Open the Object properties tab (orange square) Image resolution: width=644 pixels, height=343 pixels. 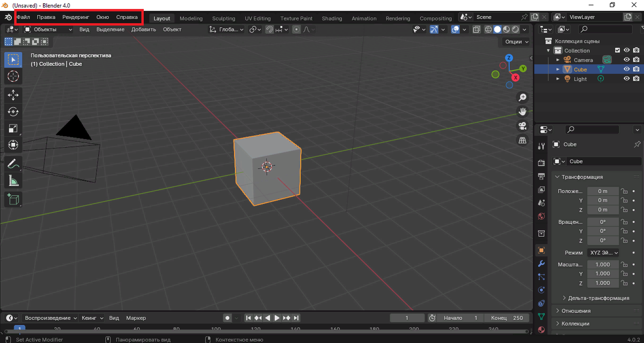pyautogui.click(x=541, y=250)
